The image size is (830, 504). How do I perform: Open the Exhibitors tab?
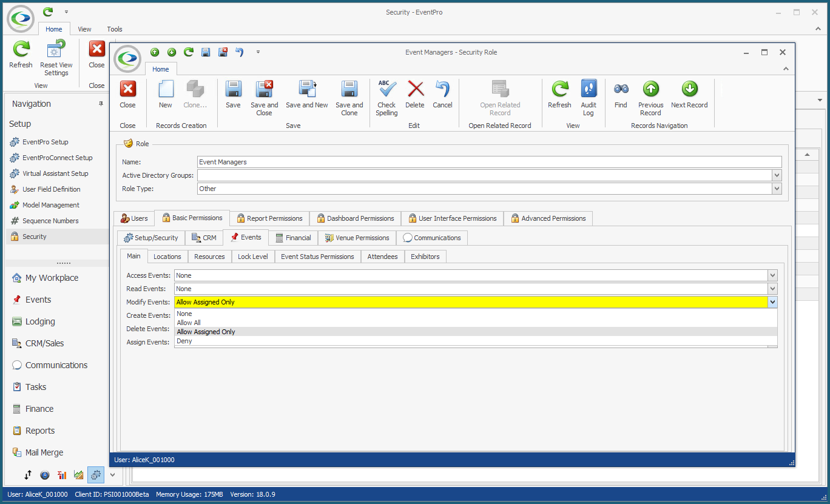coord(425,257)
